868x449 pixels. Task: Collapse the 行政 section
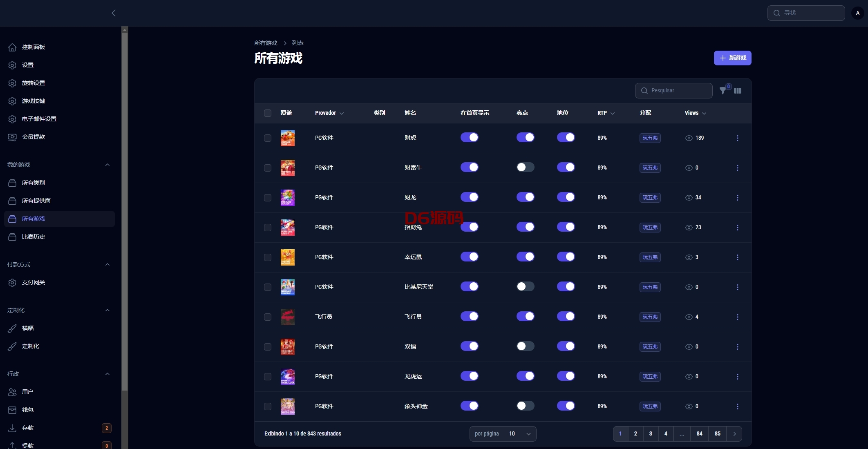pyautogui.click(x=107, y=374)
